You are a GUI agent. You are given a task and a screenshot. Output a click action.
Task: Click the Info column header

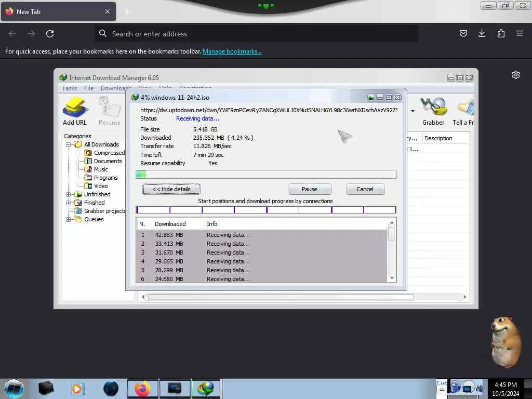coord(296,224)
